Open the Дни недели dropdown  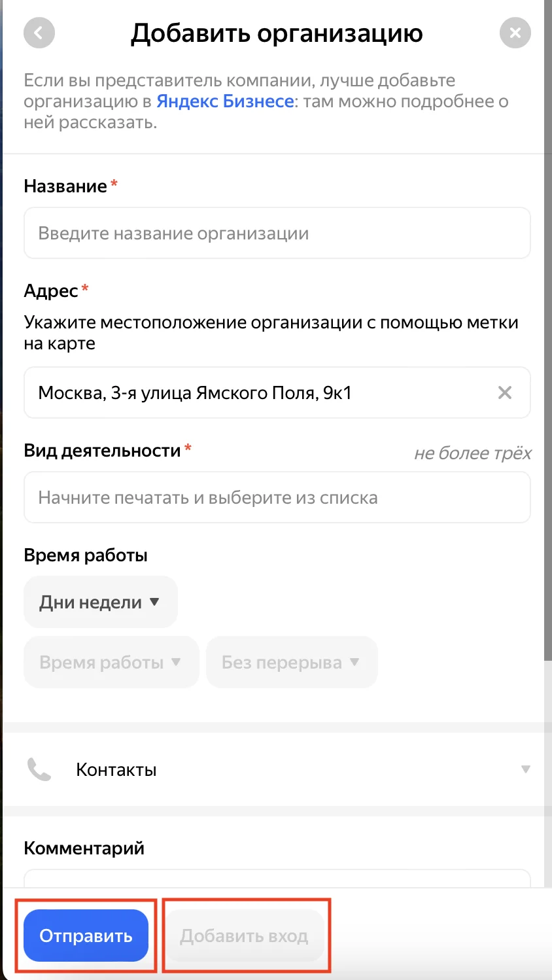(100, 603)
